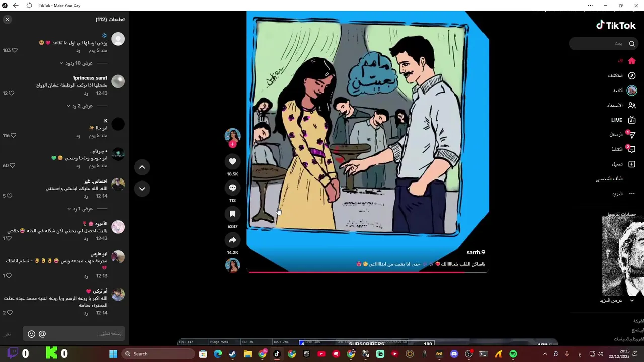This screenshot has width=644, height=362.
Task: Reply to K's comment
Action: 78,136
